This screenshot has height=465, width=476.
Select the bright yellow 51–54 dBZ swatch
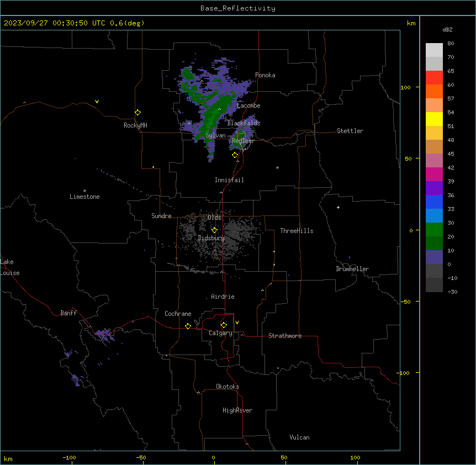434,119
